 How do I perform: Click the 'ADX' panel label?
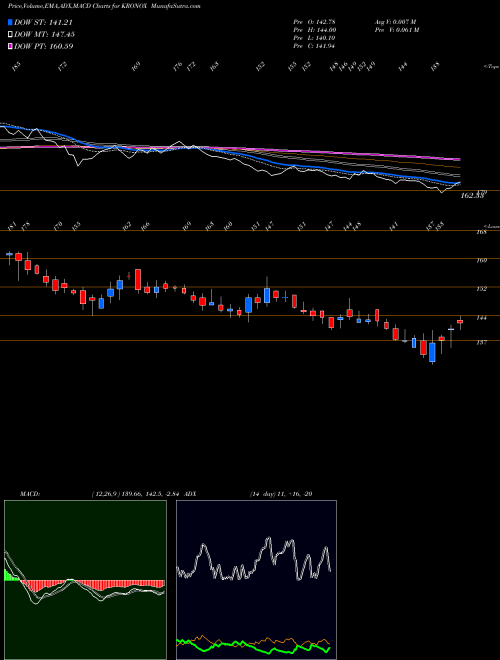tap(190, 494)
